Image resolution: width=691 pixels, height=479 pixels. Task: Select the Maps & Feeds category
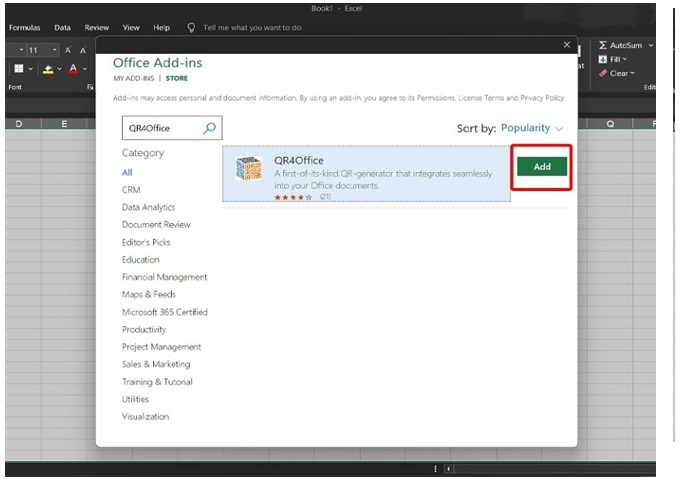[x=149, y=294]
